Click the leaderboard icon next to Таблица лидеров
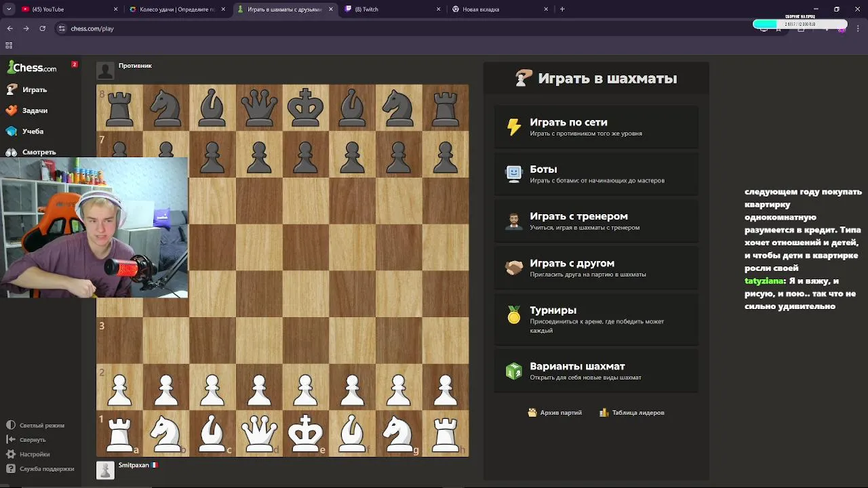 coord(604,412)
